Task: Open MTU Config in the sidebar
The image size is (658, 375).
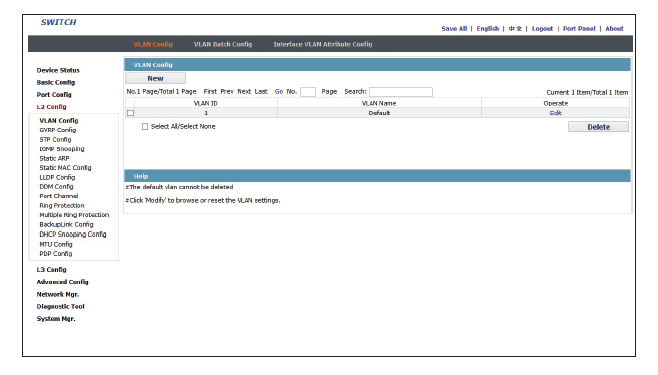Action: [56, 244]
